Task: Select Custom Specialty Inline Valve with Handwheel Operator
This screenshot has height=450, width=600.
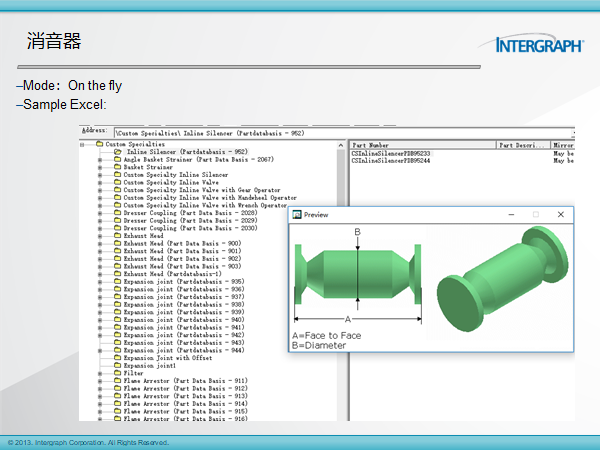Action: click(x=210, y=197)
